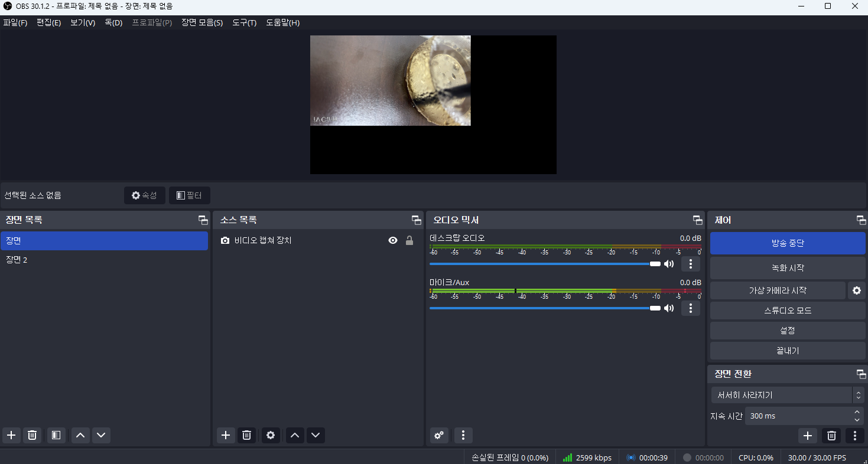Screen dimensions: 868x464
Task: Increase 지속 시간 with up arrow
Action: [x=857, y=411]
